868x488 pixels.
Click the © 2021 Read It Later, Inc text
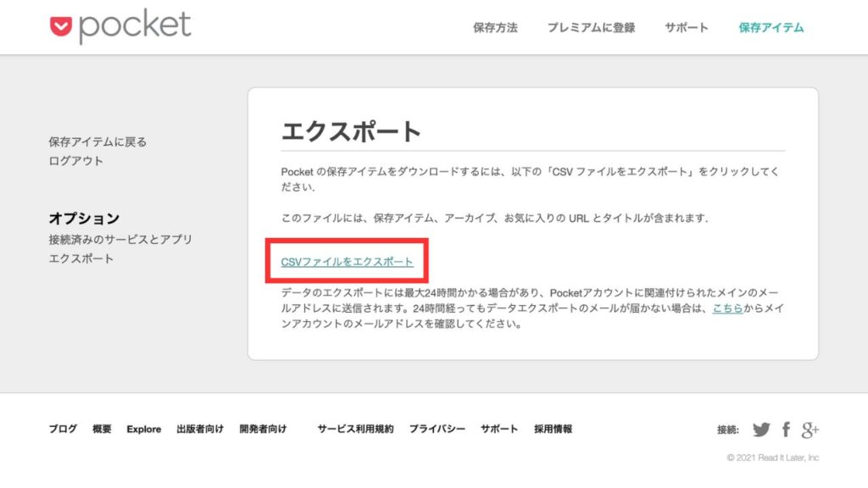point(773,457)
